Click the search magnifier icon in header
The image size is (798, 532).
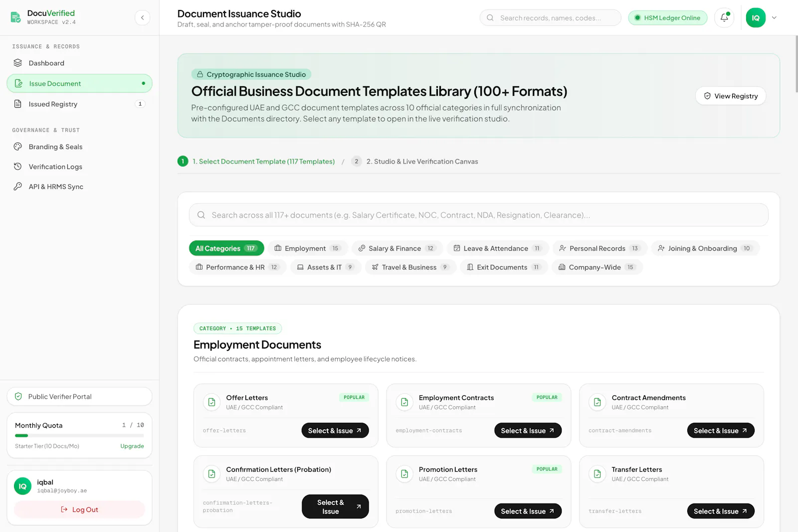click(x=490, y=17)
